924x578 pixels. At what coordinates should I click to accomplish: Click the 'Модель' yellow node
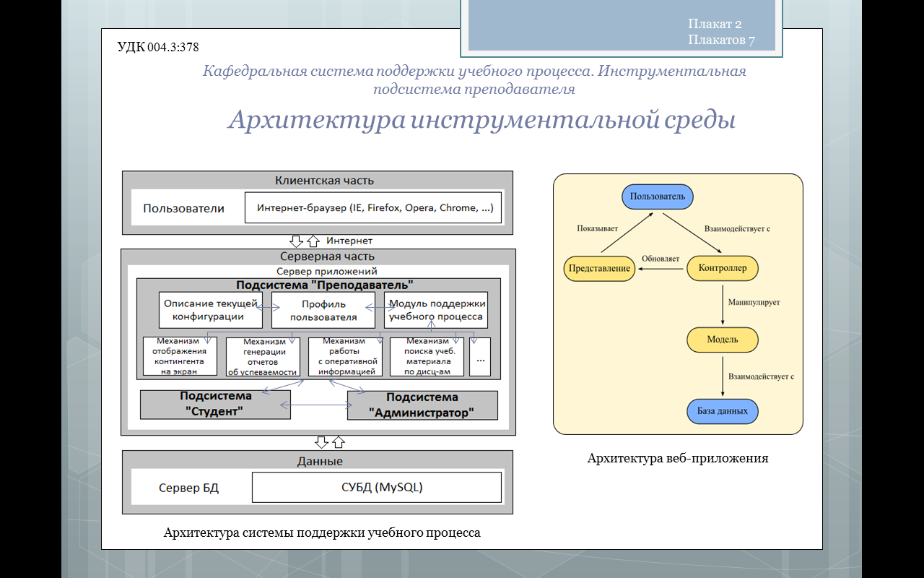pos(723,340)
